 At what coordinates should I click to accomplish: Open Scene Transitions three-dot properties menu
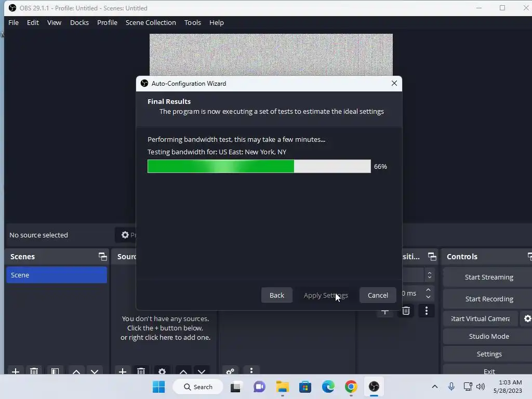point(427,311)
